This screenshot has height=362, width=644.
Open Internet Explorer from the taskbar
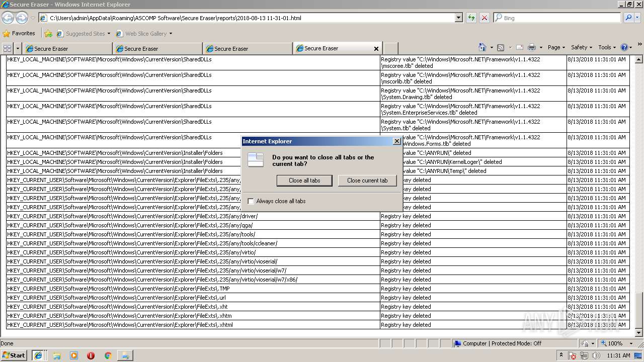click(x=38, y=355)
